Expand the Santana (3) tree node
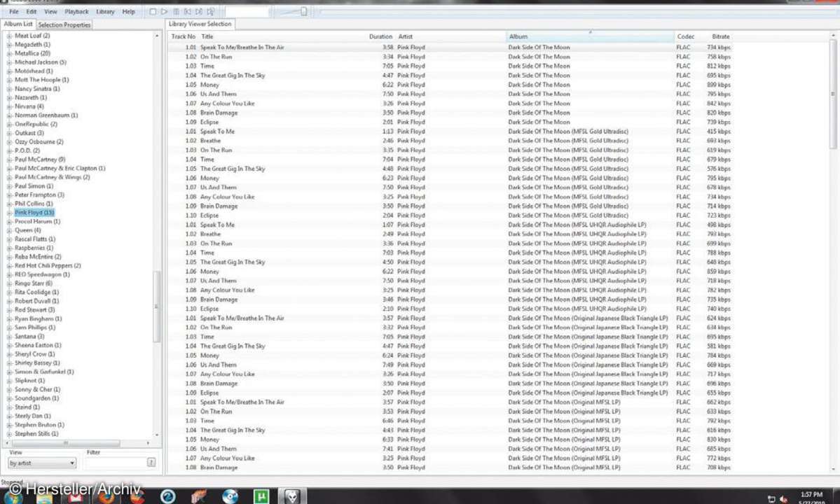 click(9, 337)
